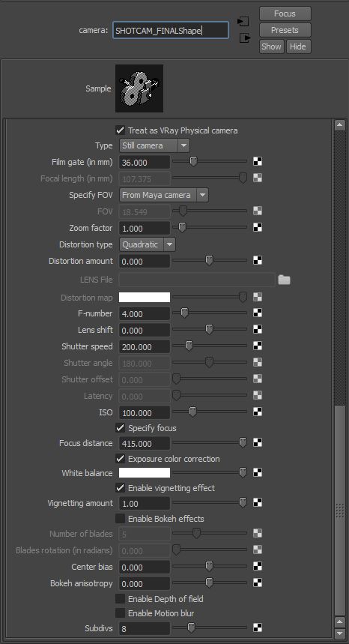Click the map button for Subdivs
Screen dimensions: 349x644
258,628
